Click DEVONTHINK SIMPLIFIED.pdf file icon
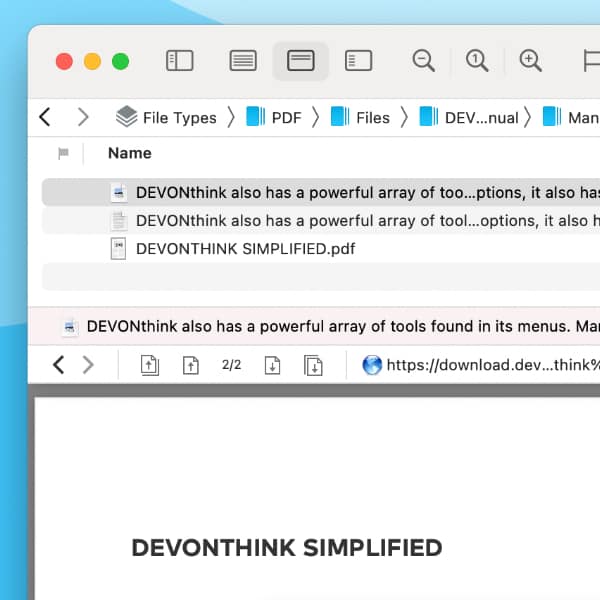Viewport: 600px width, 600px height. (x=118, y=249)
